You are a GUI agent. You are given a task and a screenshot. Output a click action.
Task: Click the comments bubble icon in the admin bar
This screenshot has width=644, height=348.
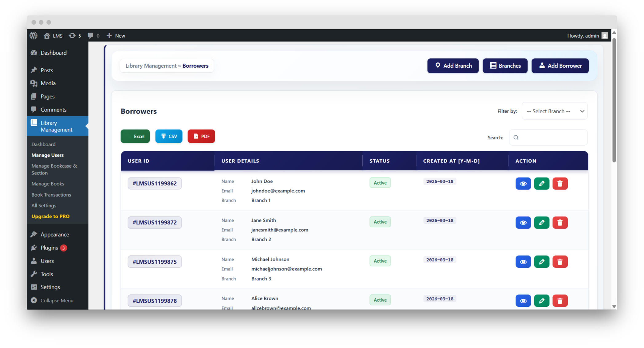pyautogui.click(x=91, y=36)
